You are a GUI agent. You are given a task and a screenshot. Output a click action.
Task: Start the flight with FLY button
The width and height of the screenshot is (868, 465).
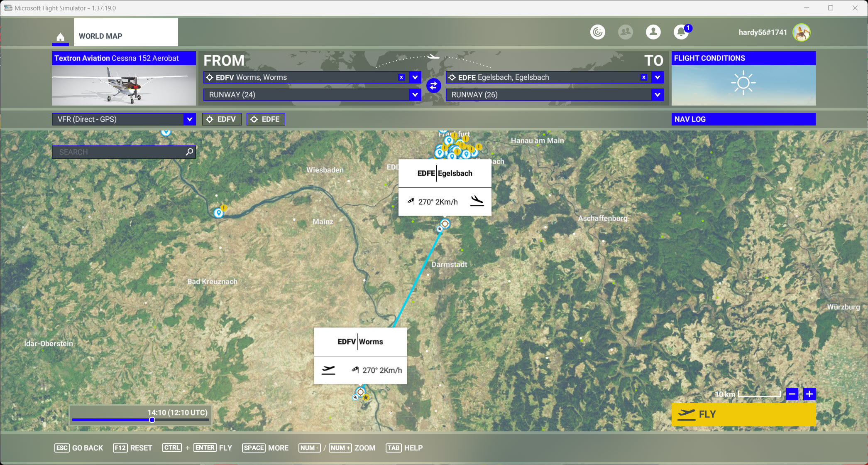743,414
